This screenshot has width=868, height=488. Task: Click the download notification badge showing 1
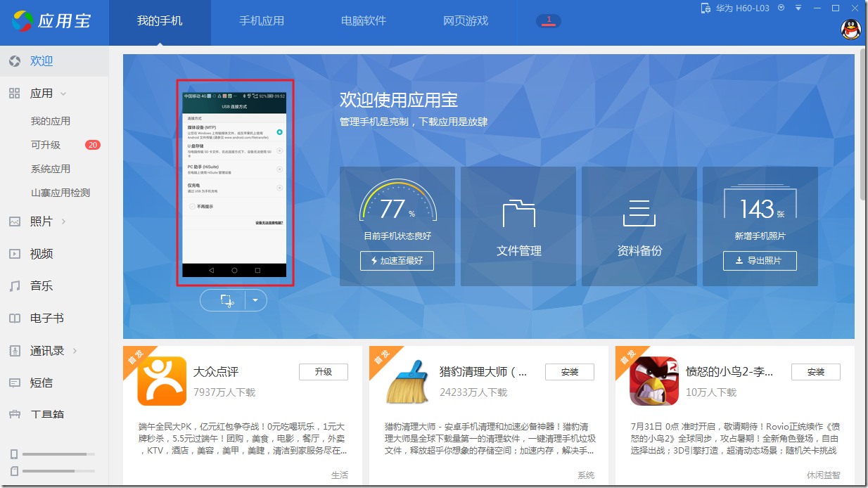click(549, 21)
